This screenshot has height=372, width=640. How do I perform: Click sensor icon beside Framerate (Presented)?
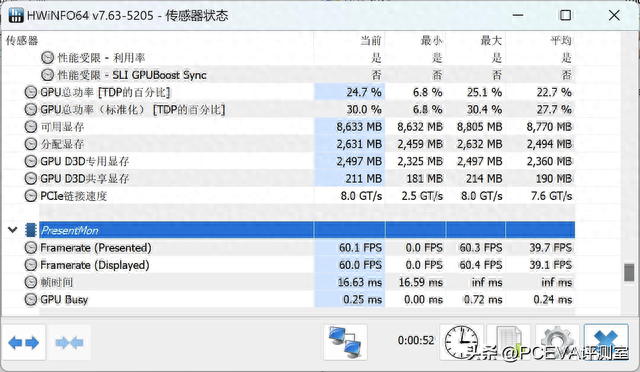coord(31,247)
